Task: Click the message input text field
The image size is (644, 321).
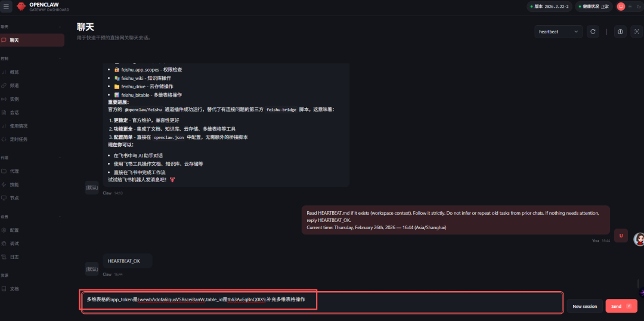Action: tap(321, 303)
